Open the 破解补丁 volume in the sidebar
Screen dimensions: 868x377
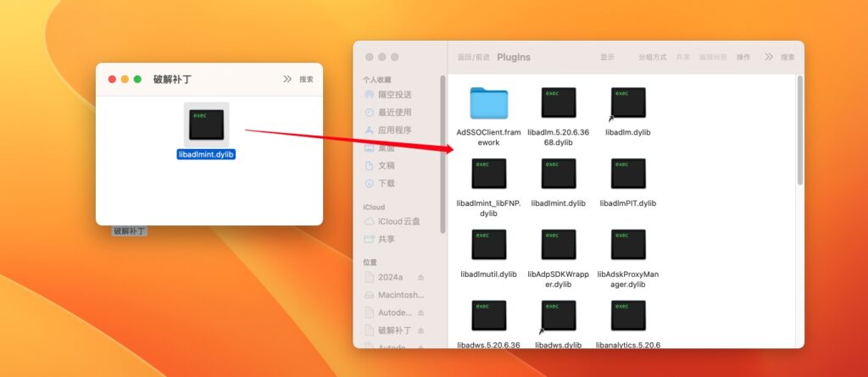coord(394,330)
